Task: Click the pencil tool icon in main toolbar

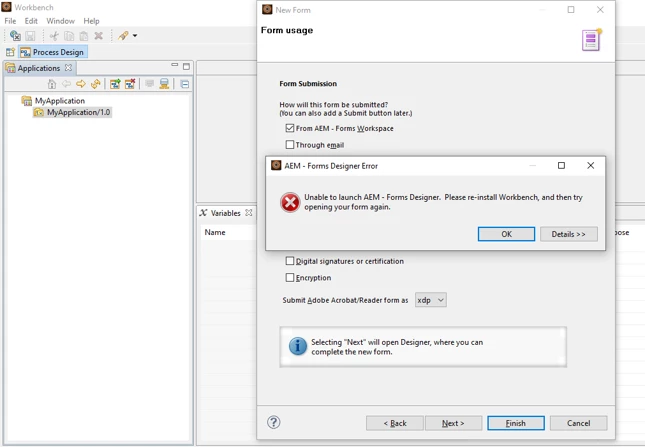Action: [x=123, y=35]
